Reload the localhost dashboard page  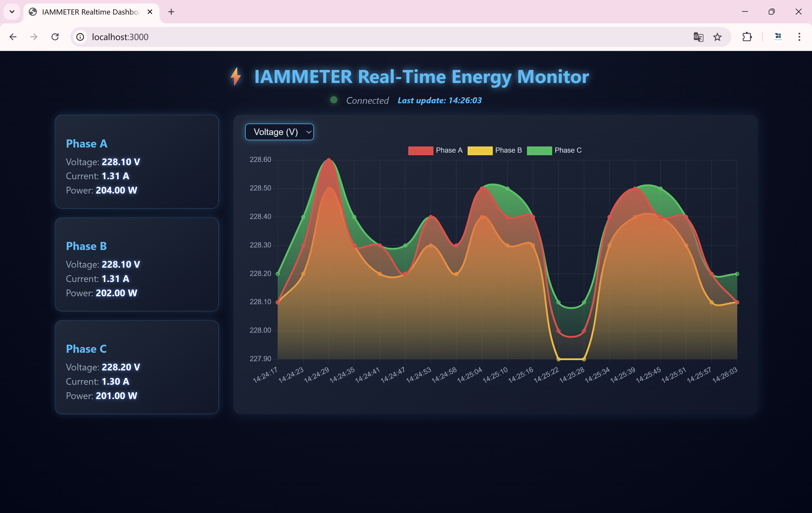55,37
